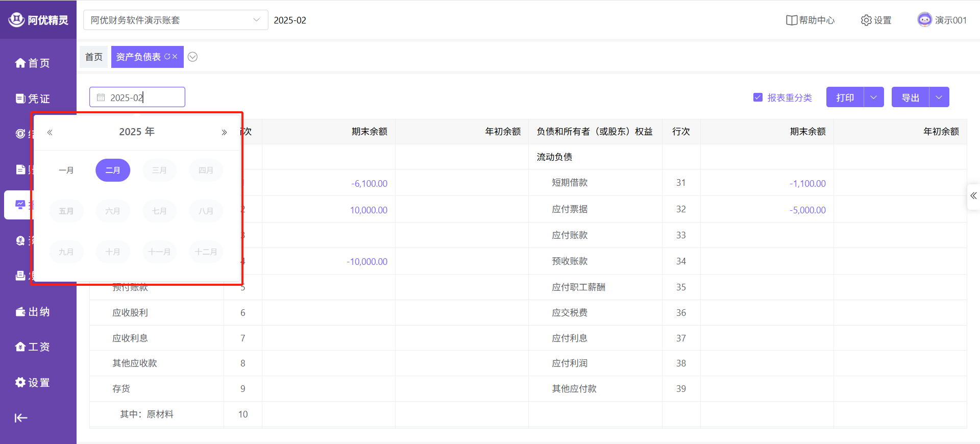Expand the account set dropdown
This screenshot has width=980, height=444.
[256, 20]
